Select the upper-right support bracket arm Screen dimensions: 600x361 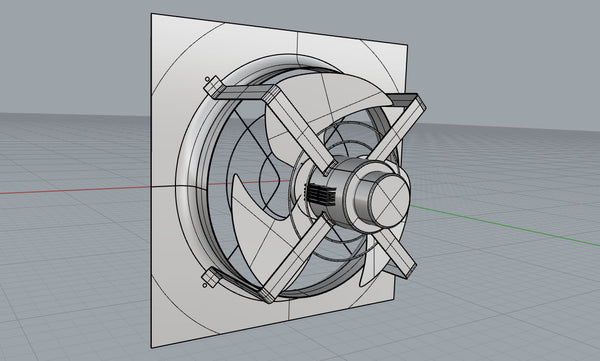point(398,126)
